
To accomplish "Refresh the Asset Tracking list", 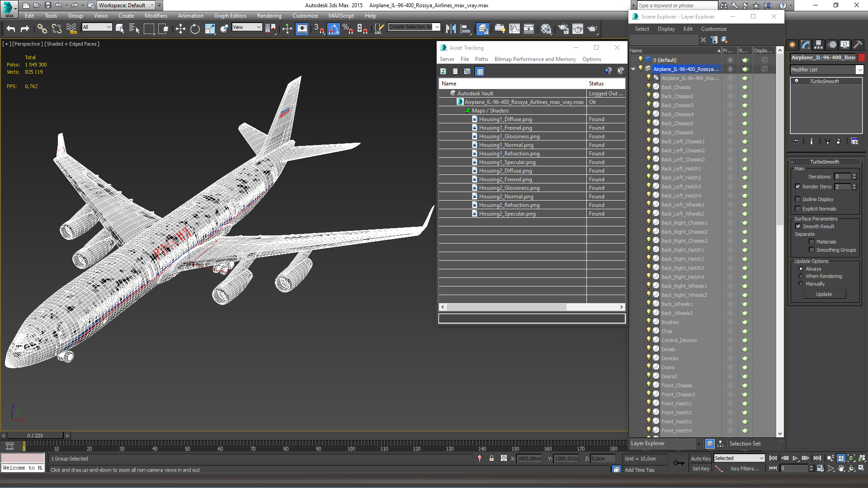I will click(443, 71).
